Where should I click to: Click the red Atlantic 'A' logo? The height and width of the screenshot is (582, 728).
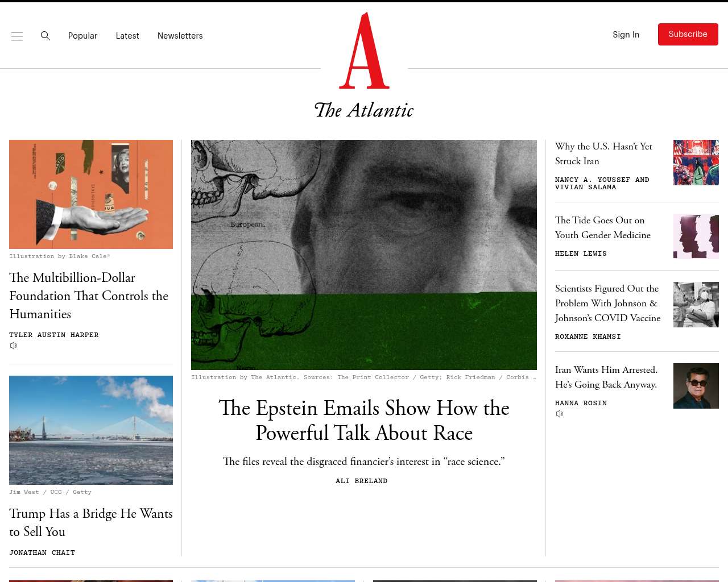[x=364, y=51]
